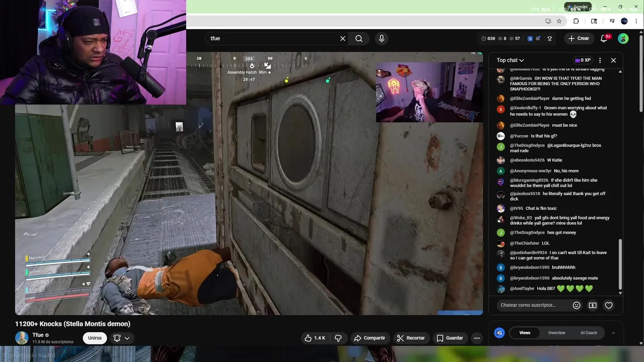Click chat author @TheChiefster
Screen dimensions: 644x362
[x=524, y=243]
